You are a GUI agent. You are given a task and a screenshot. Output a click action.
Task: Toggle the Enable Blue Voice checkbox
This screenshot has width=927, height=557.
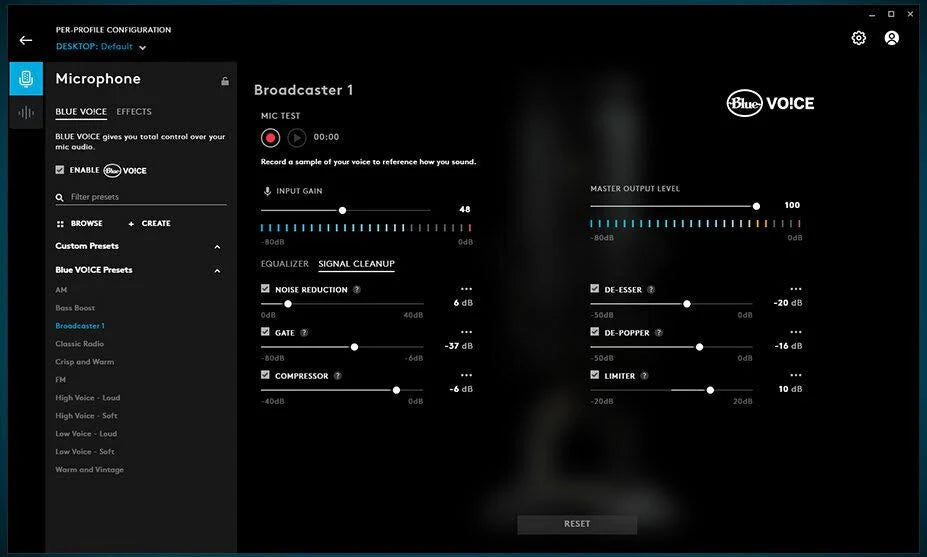click(x=60, y=170)
